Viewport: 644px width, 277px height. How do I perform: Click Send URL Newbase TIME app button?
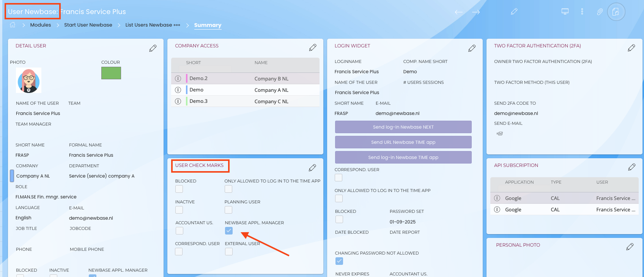click(403, 142)
